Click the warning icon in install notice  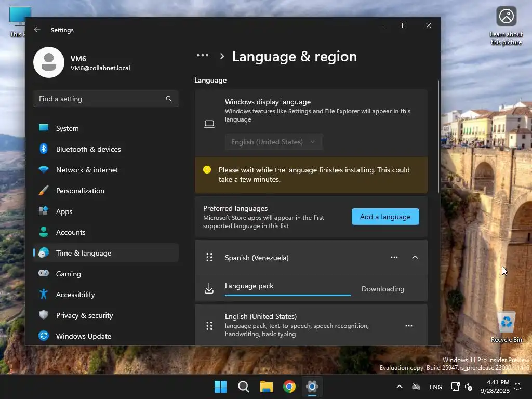click(207, 170)
